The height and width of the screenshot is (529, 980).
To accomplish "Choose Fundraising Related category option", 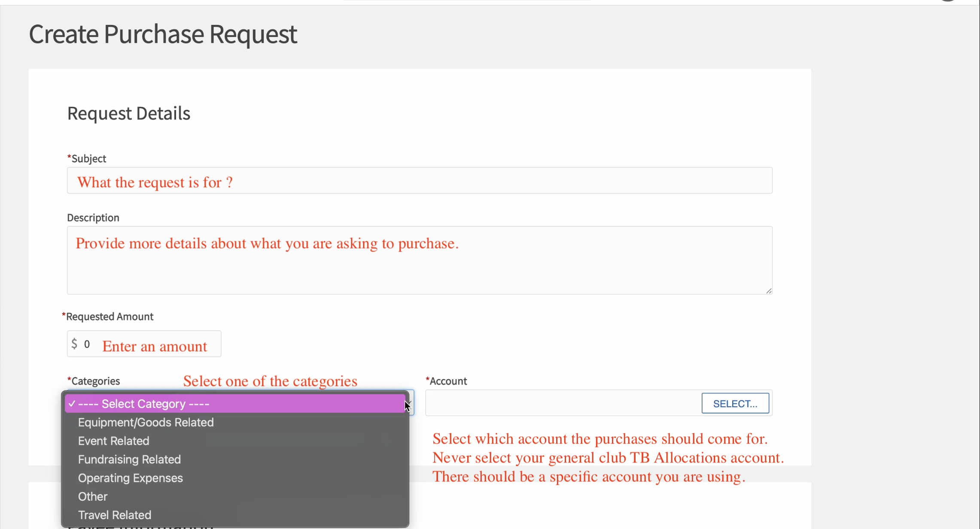I will pos(129,459).
